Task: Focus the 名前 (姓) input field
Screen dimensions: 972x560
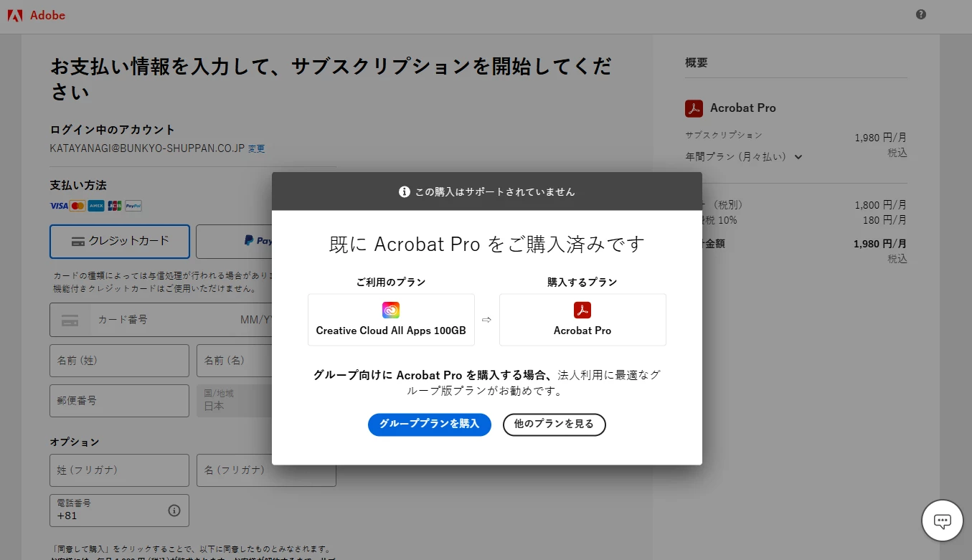Action: click(120, 361)
